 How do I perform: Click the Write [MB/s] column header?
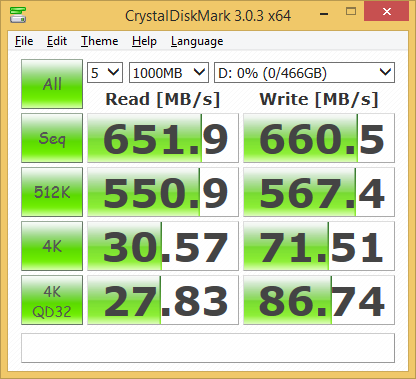319,99
